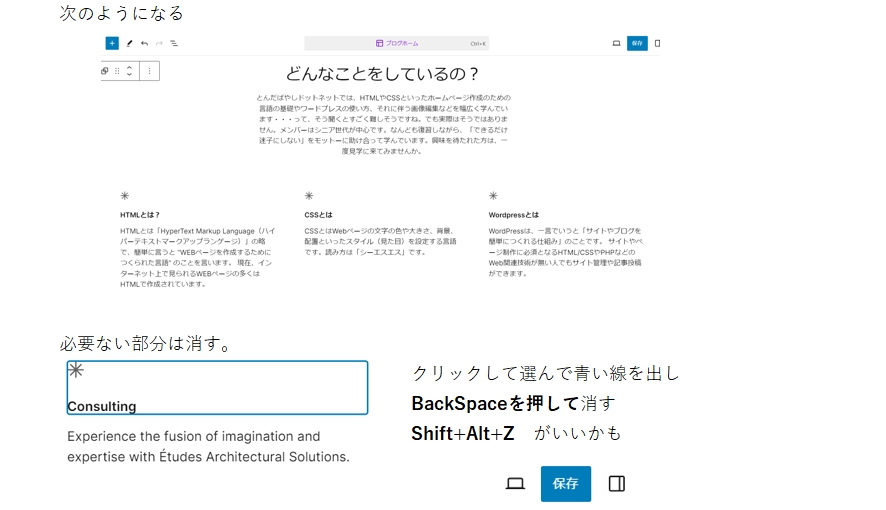Click the redo arrow in editor toolbar
This screenshot has width=886, height=510.
160,44
